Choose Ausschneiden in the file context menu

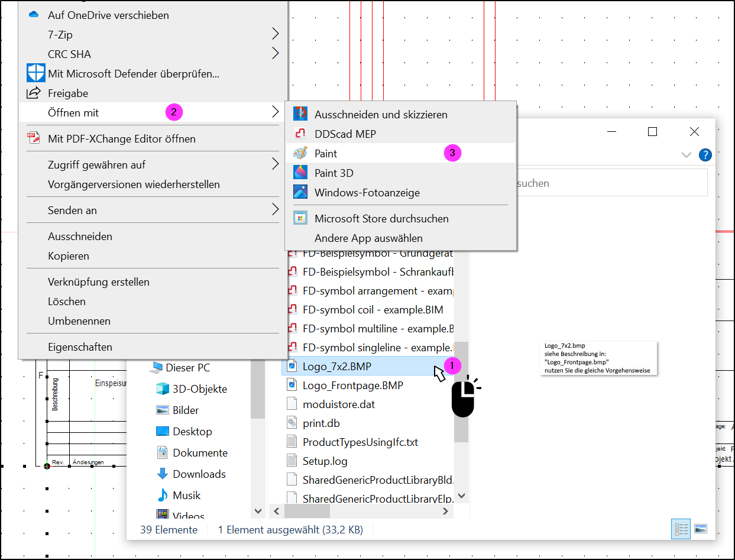click(x=80, y=236)
